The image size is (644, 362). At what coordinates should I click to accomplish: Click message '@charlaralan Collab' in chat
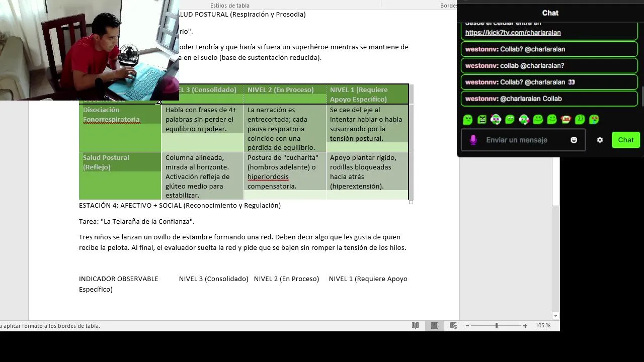click(x=549, y=99)
